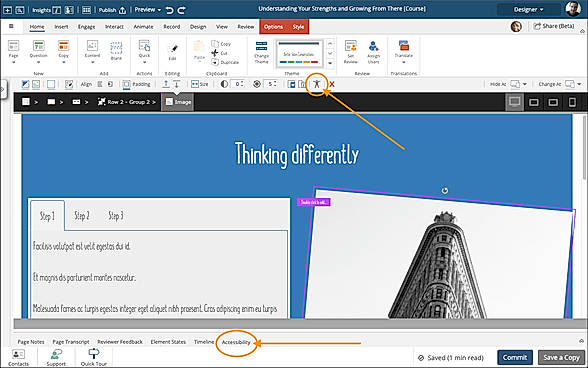Open the Accessibility bottom tab
Image resolution: width=588 pixels, height=368 pixels.
click(x=236, y=342)
